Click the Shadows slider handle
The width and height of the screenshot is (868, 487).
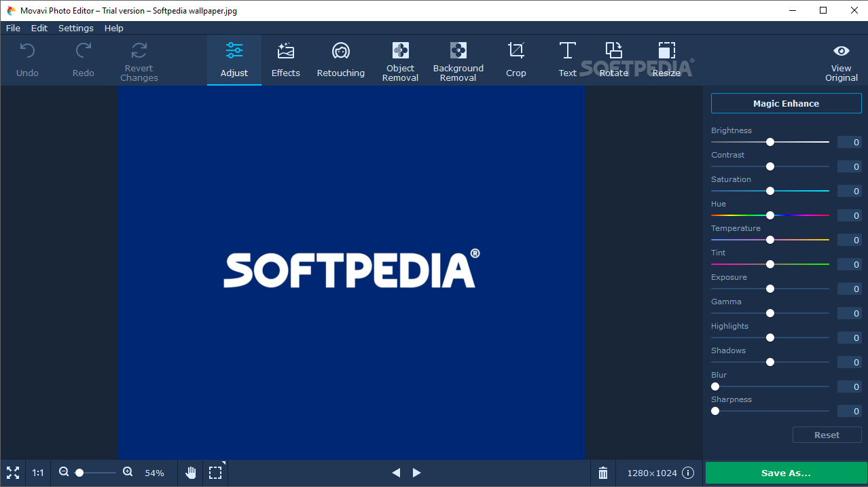pos(770,362)
